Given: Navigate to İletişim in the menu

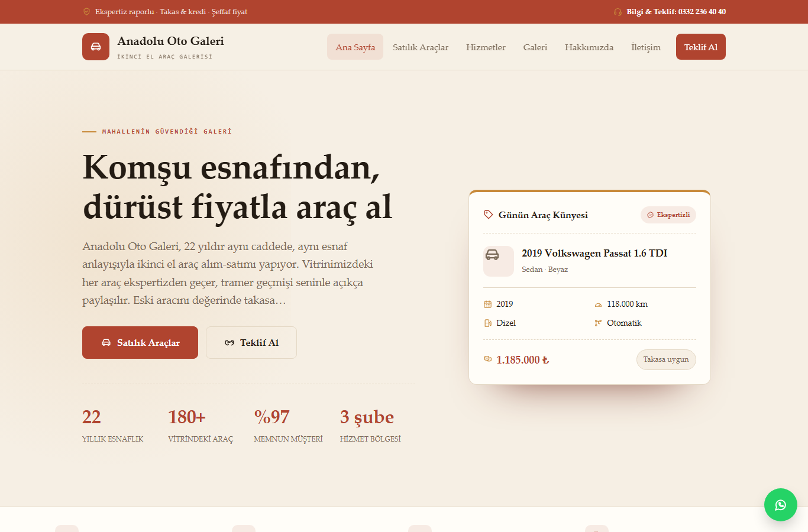Looking at the screenshot, I should (x=646, y=47).
